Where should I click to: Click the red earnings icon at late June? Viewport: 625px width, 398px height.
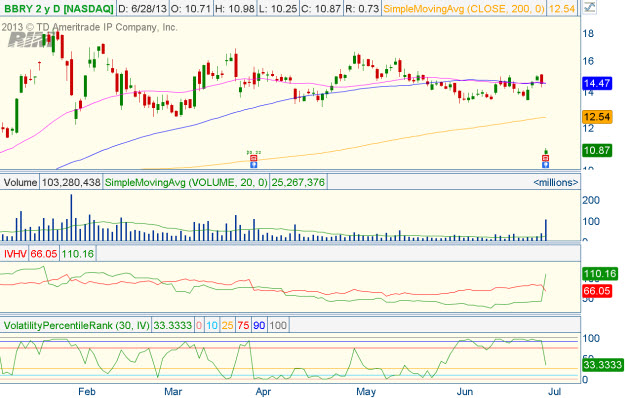[546, 159]
